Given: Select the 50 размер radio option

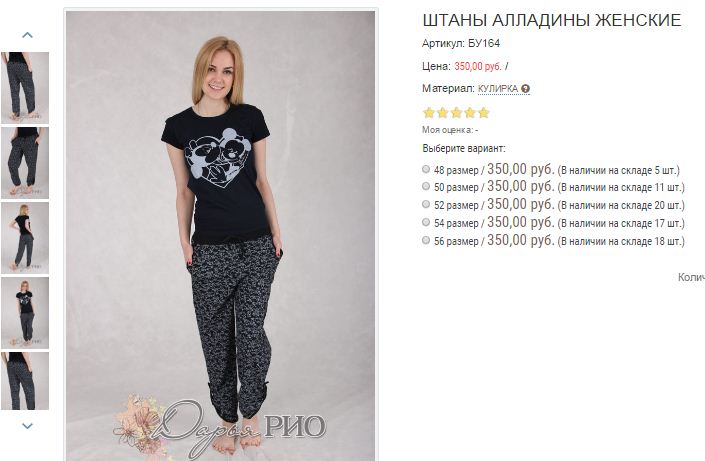Looking at the screenshot, I should [x=426, y=186].
